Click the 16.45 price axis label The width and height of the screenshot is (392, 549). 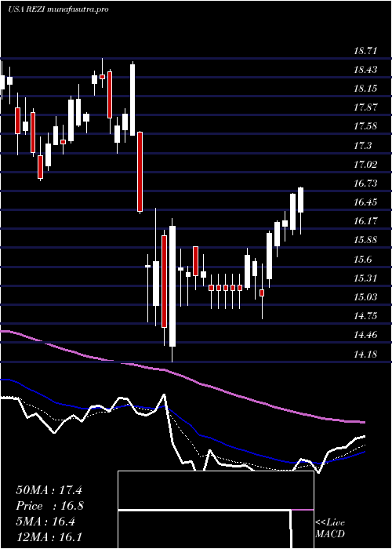[x=365, y=202]
